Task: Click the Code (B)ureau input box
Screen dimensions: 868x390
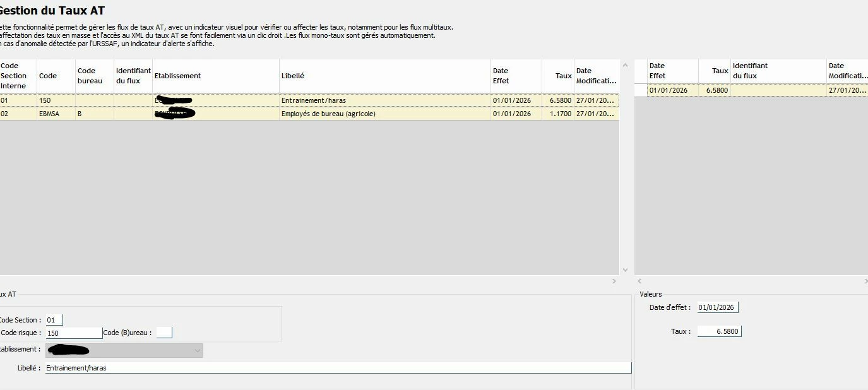Action: coord(164,333)
